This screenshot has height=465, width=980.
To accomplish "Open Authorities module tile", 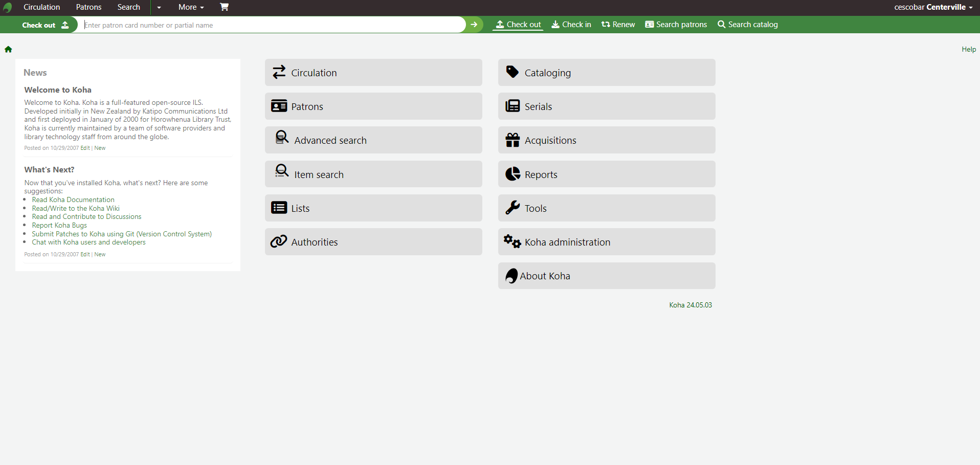I will [373, 242].
